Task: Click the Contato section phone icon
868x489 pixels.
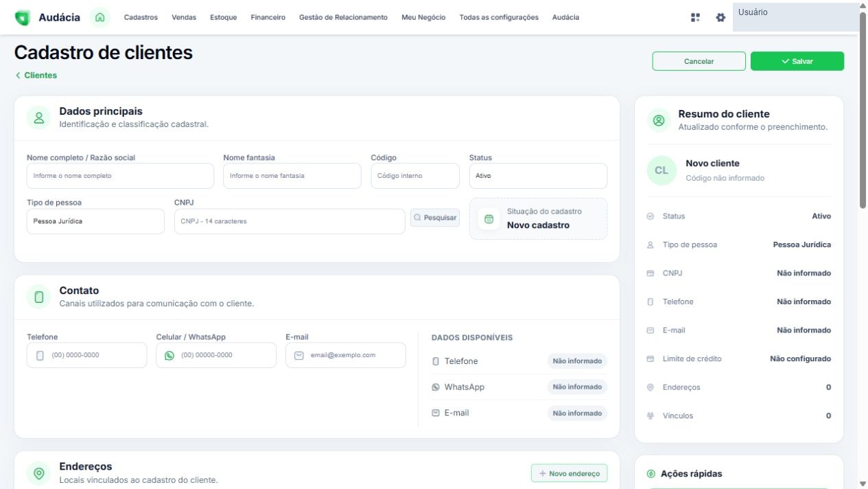Action: pos(39,297)
